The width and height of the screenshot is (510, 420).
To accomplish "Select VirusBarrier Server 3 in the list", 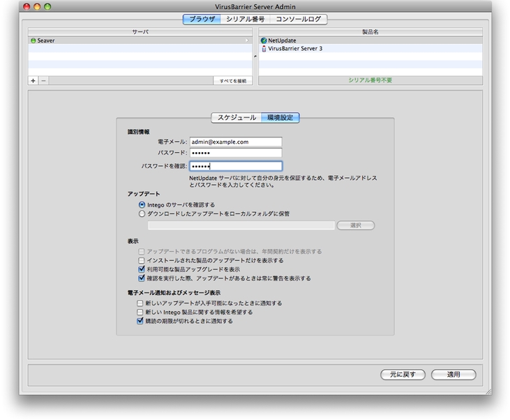I will coord(370,48).
